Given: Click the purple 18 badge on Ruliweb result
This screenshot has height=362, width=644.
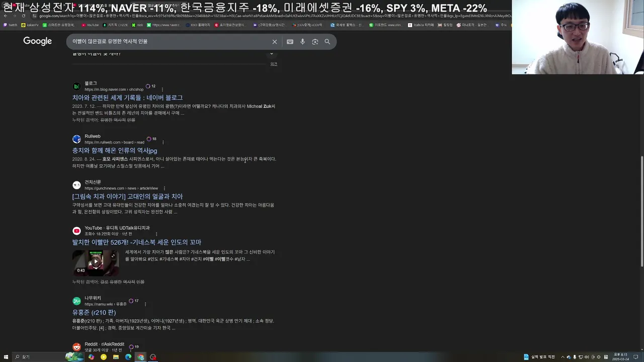Looking at the screenshot, I should point(151,139).
